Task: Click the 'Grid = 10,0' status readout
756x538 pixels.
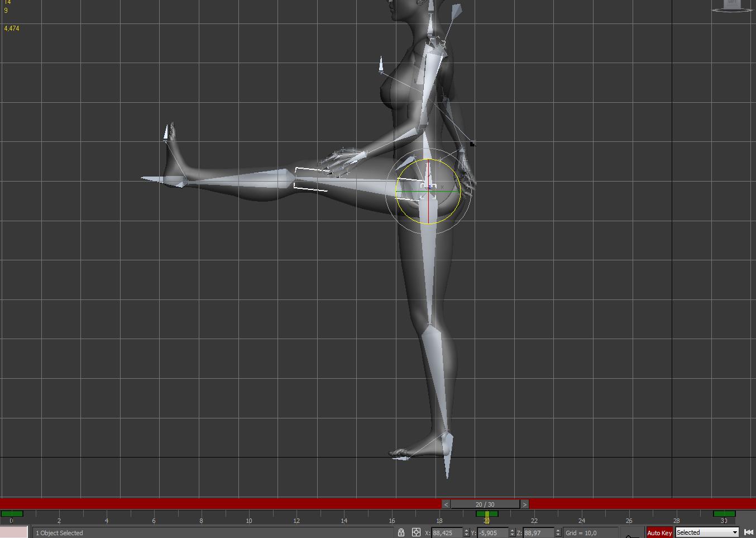Action: (581, 533)
